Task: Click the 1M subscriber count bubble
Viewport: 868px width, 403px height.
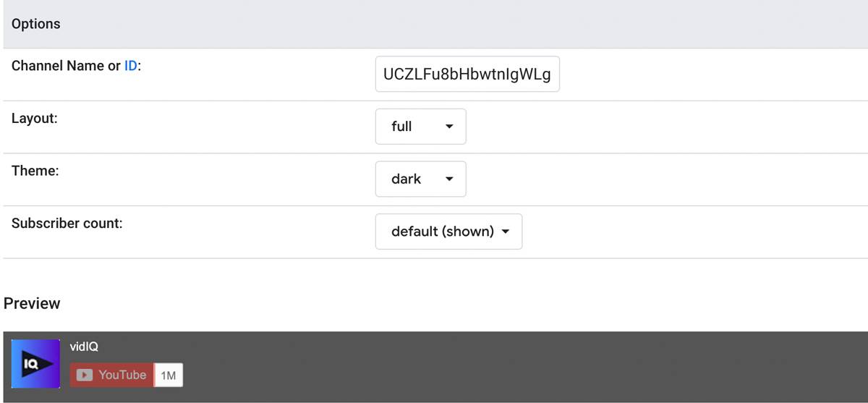Action: pyautogui.click(x=169, y=375)
